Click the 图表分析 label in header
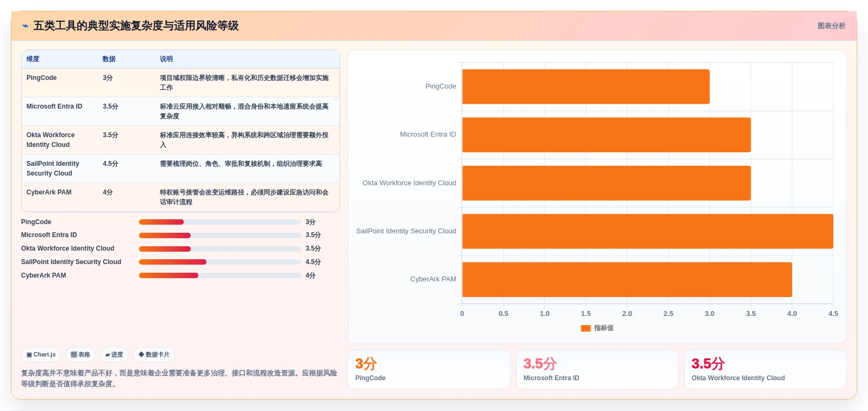 [831, 26]
